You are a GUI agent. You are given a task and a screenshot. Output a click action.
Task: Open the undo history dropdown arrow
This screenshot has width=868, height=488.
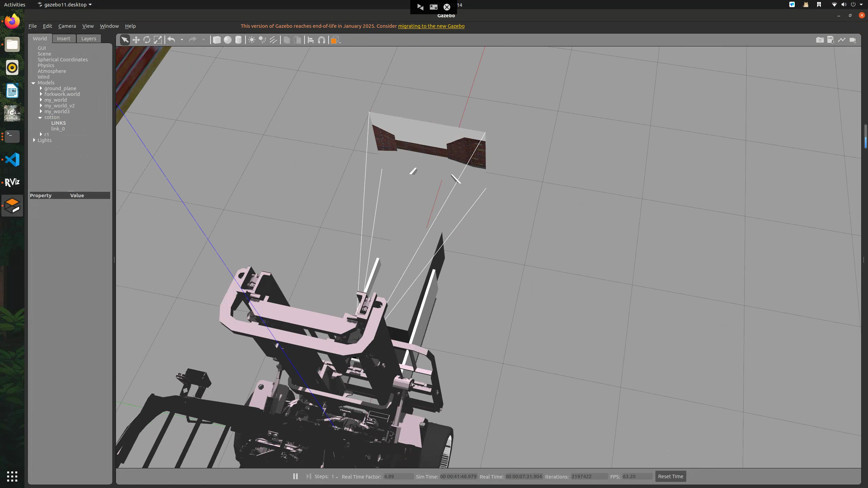182,40
